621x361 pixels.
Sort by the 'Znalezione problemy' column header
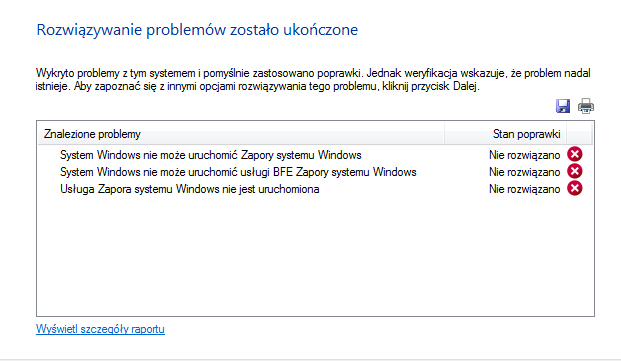[241, 134]
